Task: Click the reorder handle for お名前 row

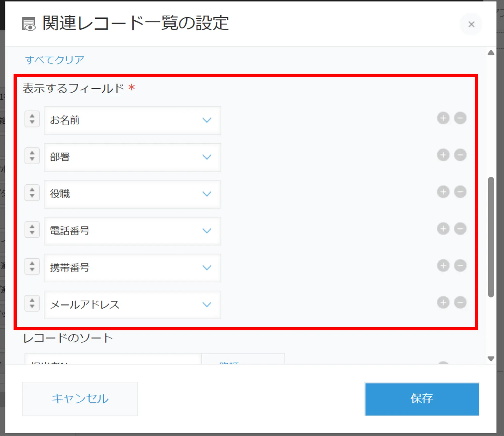Action: 32,119
